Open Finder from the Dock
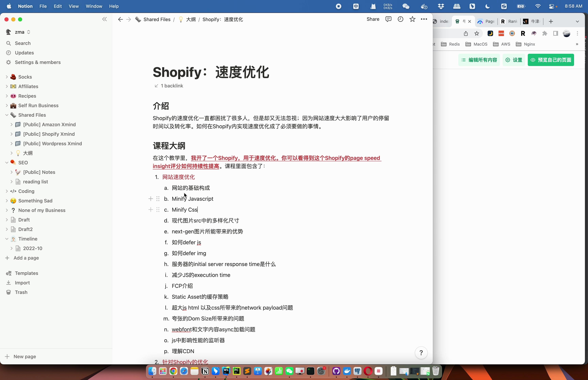Viewport: 588px width, 380px height. point(152,371)
